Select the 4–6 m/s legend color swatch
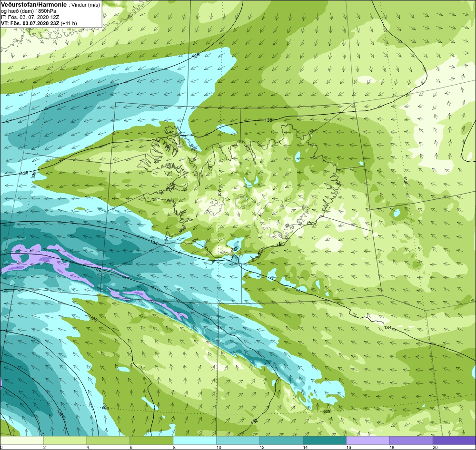This screenshot has height=450, width=476. click(x=108, y=440)
